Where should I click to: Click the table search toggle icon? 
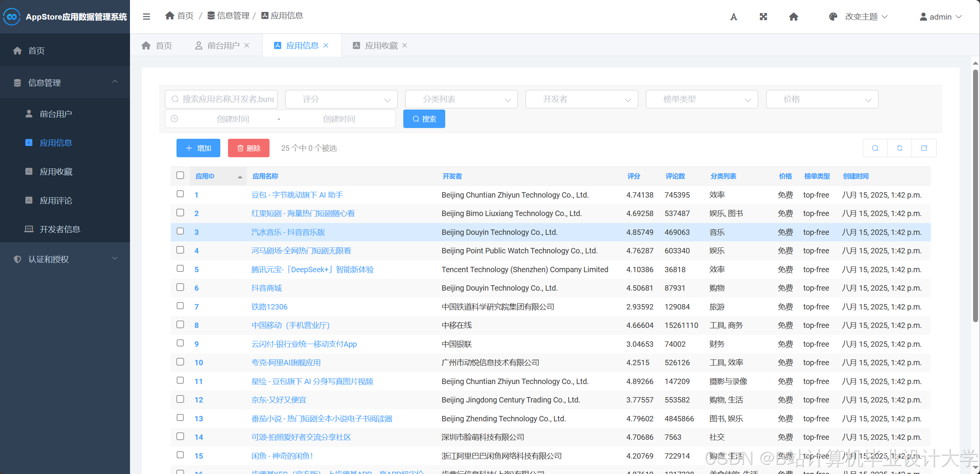tap(875, 148)
